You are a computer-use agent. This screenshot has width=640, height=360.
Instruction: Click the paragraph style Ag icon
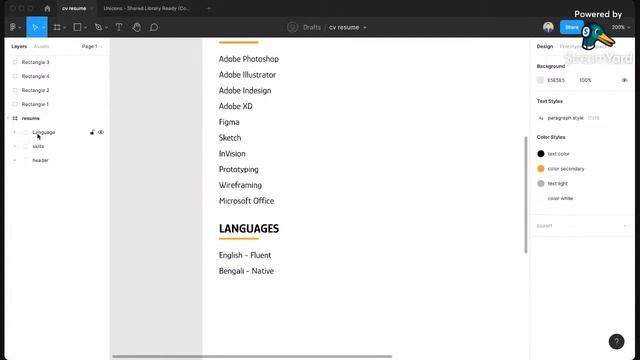coord(541,118)
